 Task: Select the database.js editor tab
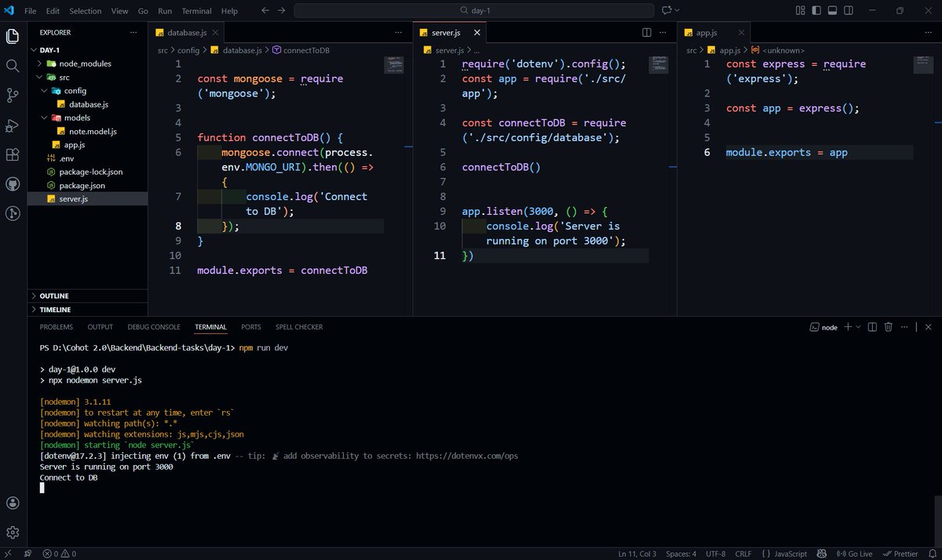[x=186, y=33]
